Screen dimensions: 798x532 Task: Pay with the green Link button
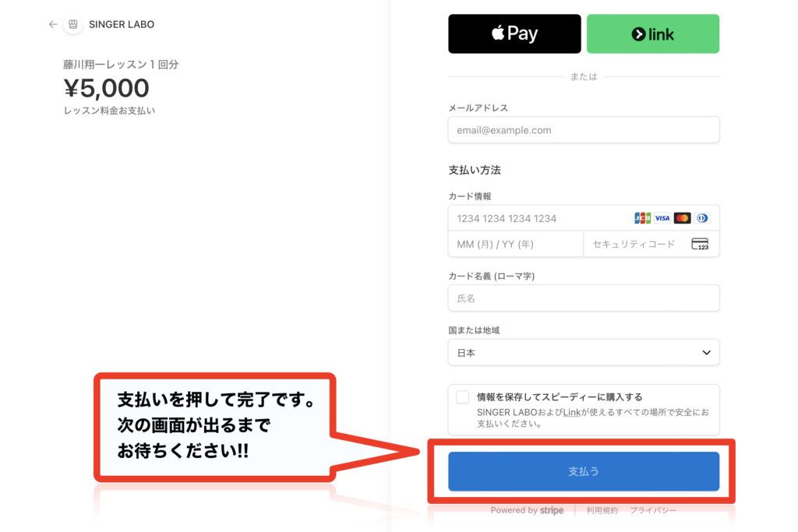(652, 33)
